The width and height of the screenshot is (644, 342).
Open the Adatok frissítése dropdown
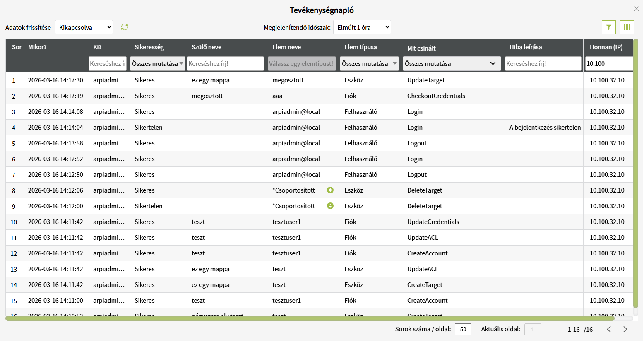(x=84, y=27)
